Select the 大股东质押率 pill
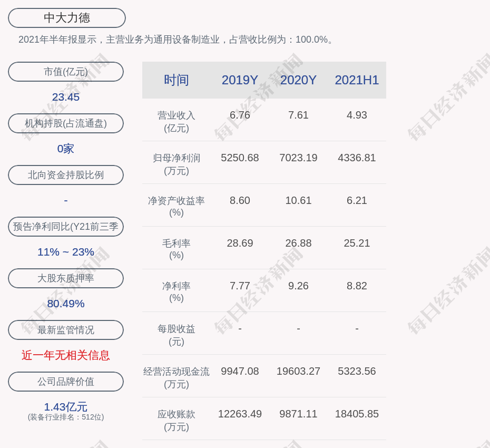 click(x=66, y=278)
